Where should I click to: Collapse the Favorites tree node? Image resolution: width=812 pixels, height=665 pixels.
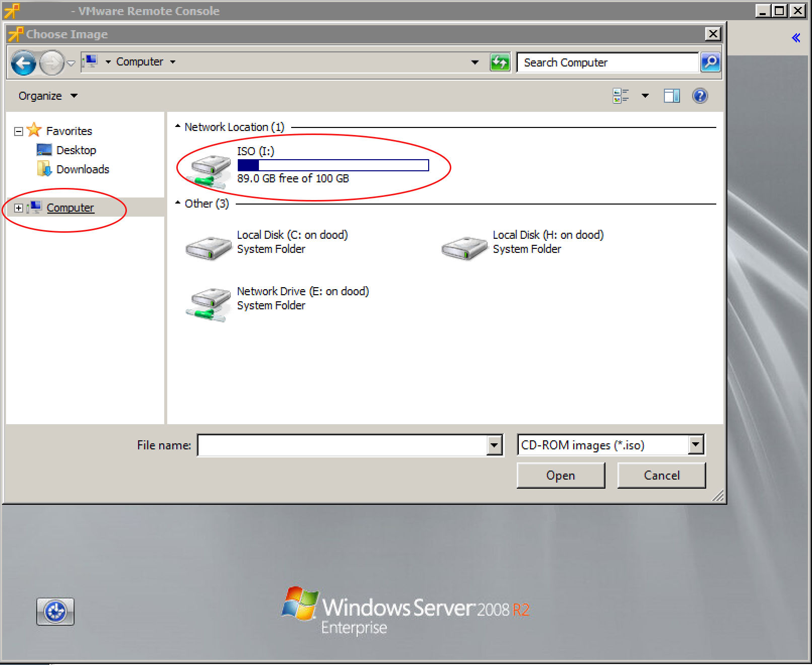pyautogui.click(x=19, y=131)
